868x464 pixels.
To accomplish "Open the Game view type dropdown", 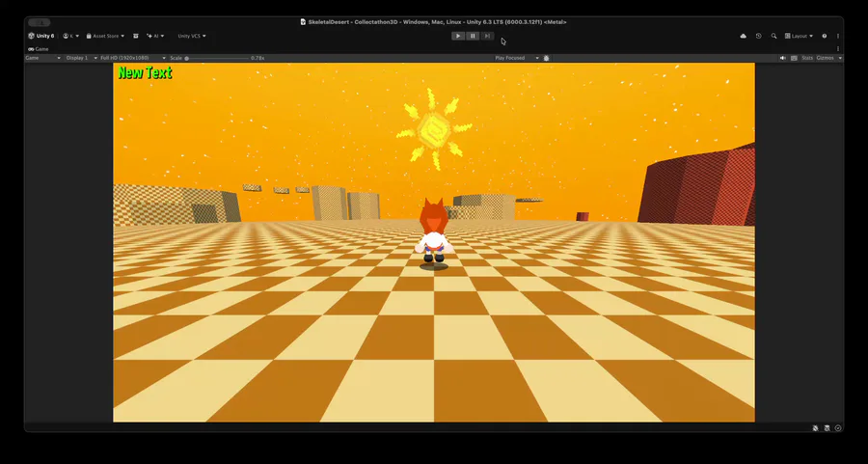I will tap(42, 58).
